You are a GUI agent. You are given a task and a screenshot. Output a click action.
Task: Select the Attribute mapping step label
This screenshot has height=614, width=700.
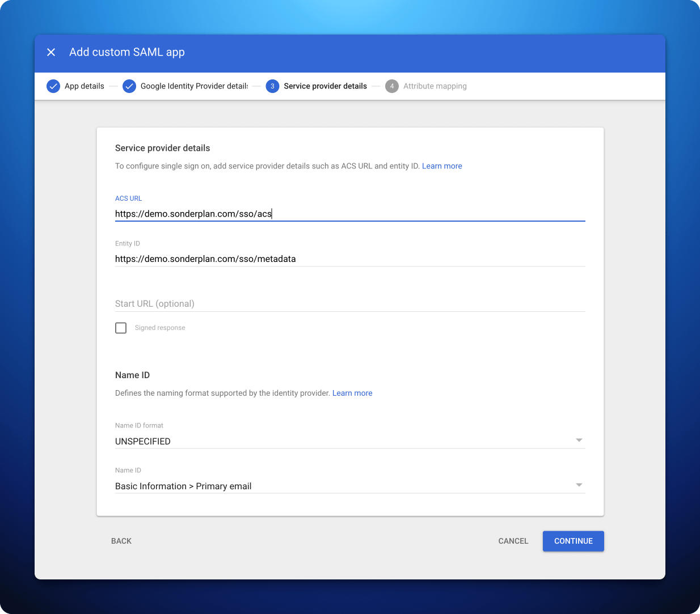tap(435, 86)
